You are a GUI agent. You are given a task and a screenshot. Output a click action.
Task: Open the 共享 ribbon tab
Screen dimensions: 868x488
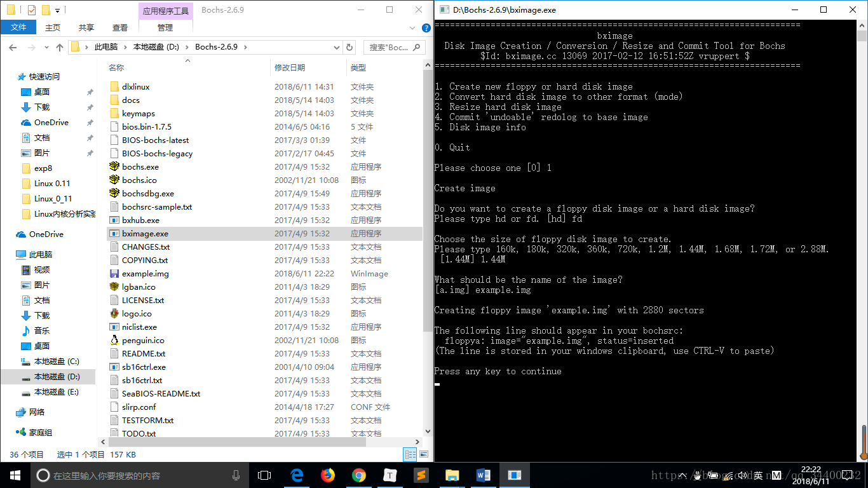(x=86, y=27)
